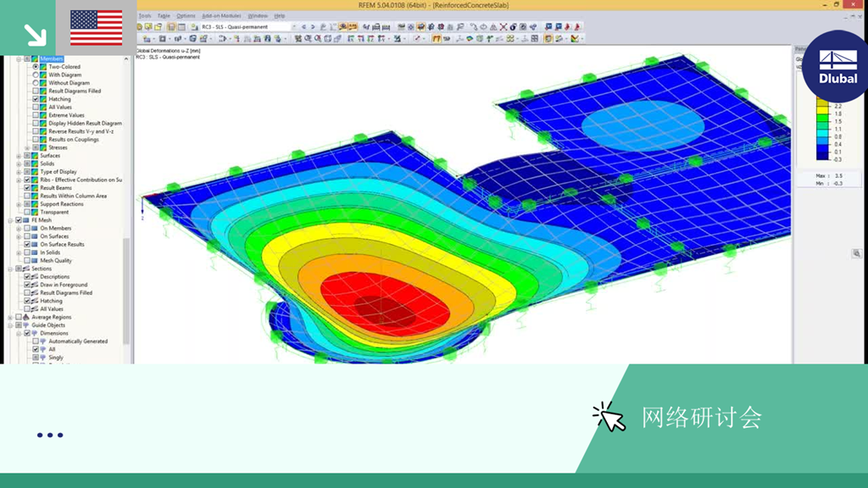
Task: Select the Mesh Quality tree entry
Action: pyautogui.click(x=56, y=261)
